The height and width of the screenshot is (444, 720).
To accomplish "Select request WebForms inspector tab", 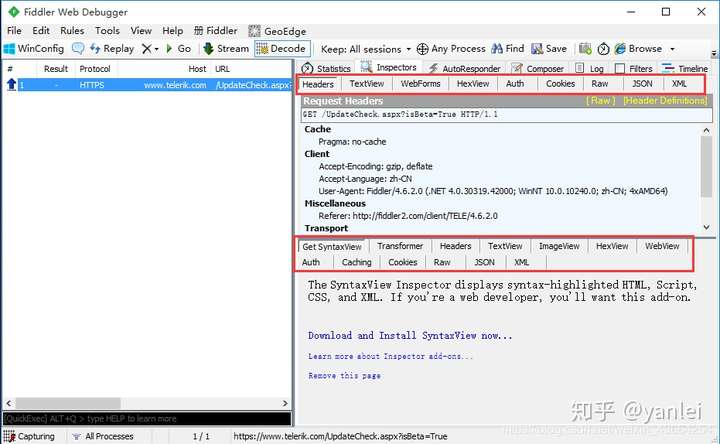I will pos(420,84).
